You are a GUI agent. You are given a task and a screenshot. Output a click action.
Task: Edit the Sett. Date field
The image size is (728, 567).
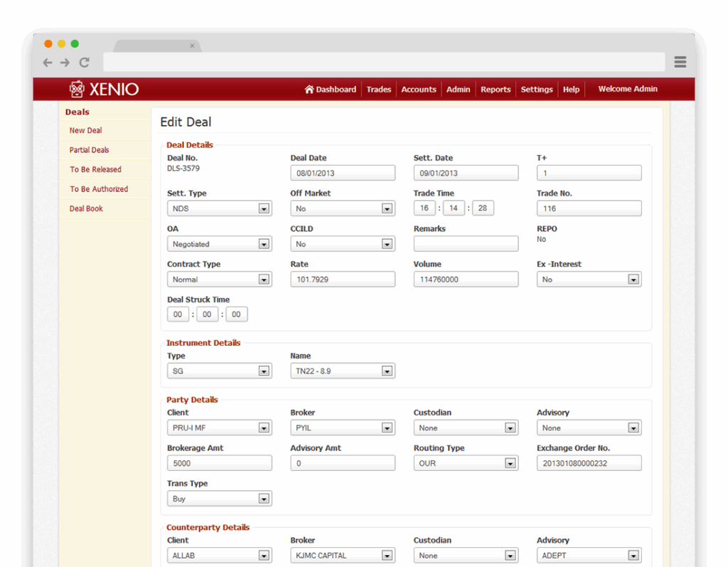tap(466, 173)
